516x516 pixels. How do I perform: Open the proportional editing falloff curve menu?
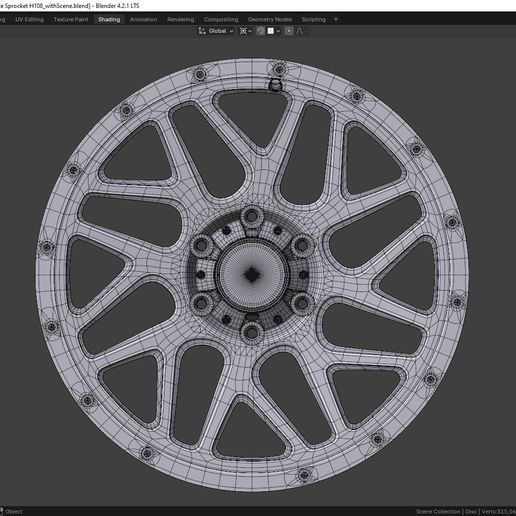point(301,31)
